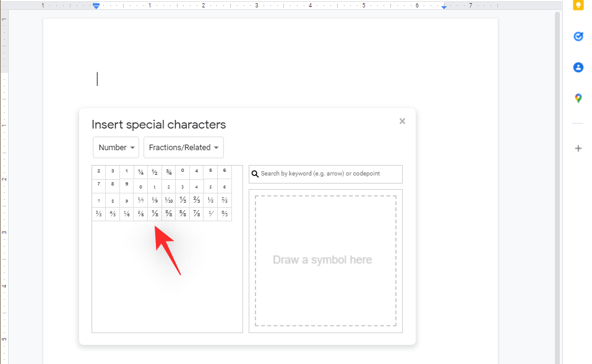
Task: Insert the seven-eighths fraction symbol
Action: 197,214
